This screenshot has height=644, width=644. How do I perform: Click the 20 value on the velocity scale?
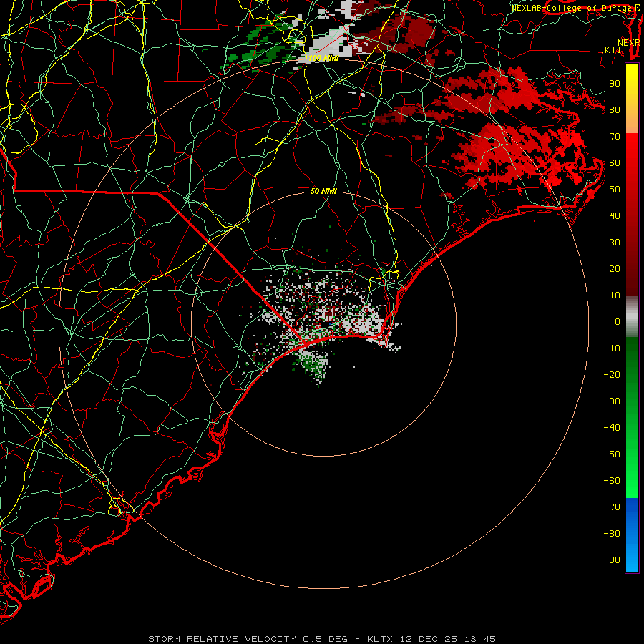point(615,269)
